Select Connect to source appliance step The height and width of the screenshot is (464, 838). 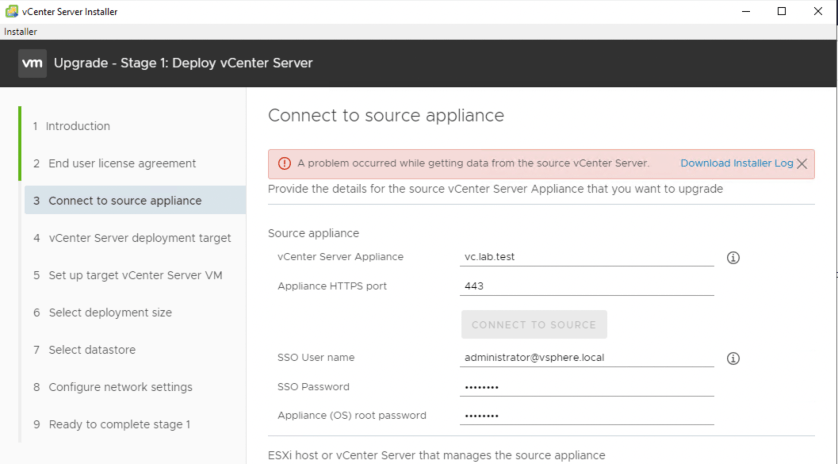pos(125,200)
